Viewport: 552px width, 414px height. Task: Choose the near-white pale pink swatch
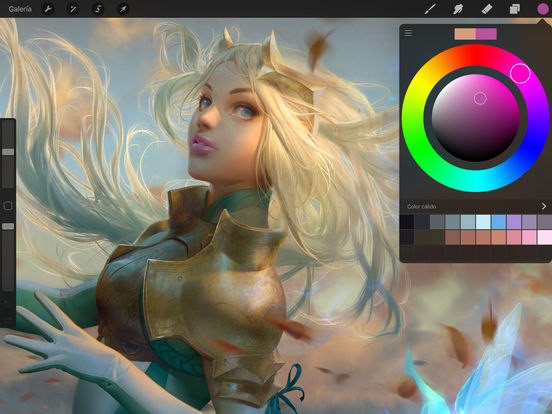click(x=545, y=237)
